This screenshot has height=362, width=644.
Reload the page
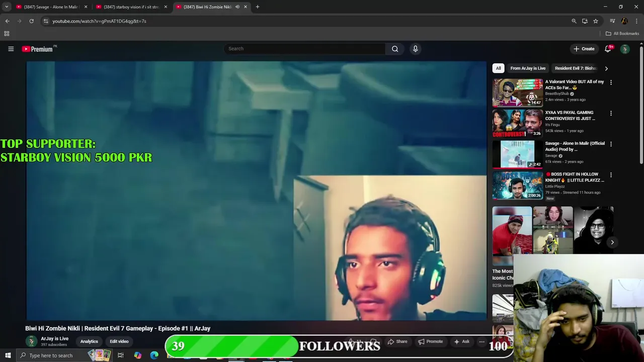tap(31, 21)
